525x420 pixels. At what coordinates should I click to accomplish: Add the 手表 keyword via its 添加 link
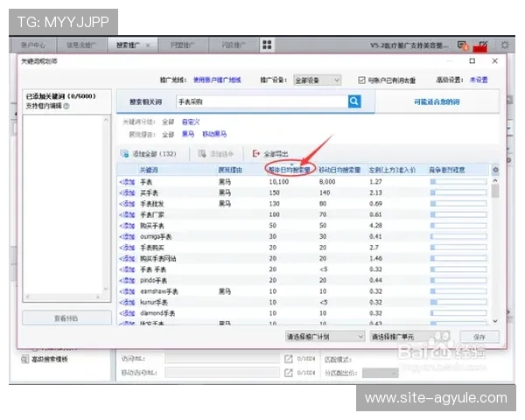click(127, 182)
